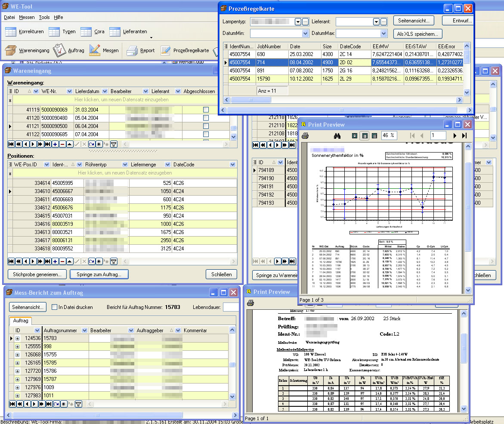Print from top Print Preview window
504x424 pixels.
tap(305, 136)
